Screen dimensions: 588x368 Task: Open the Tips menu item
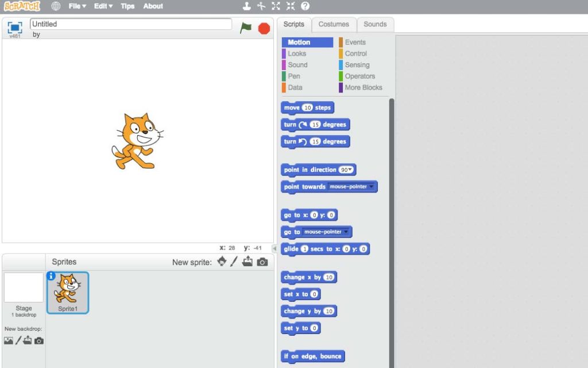point(127,6)
